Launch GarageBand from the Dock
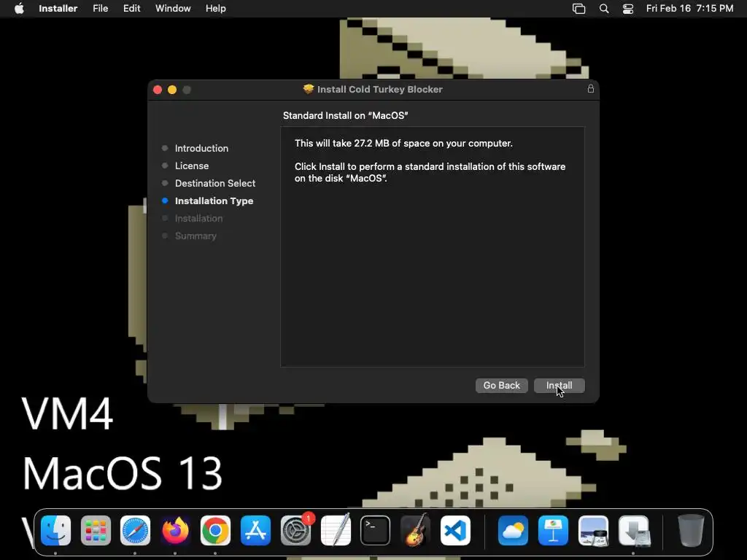This screenshot has width=747, height=560. click(415, 531)
